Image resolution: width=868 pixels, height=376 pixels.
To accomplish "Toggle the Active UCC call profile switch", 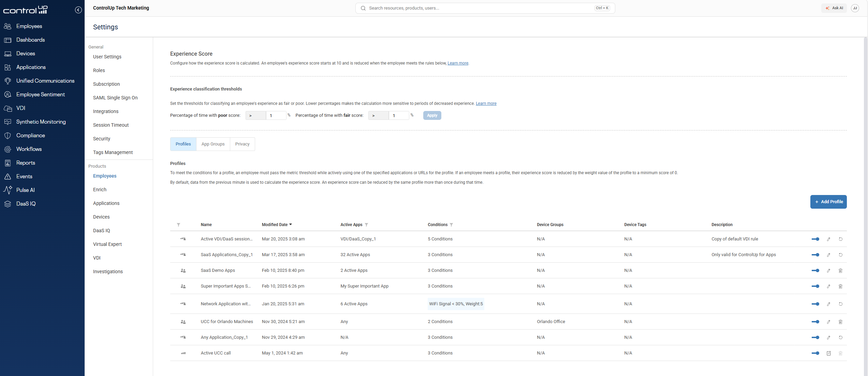I will (815, 353).
